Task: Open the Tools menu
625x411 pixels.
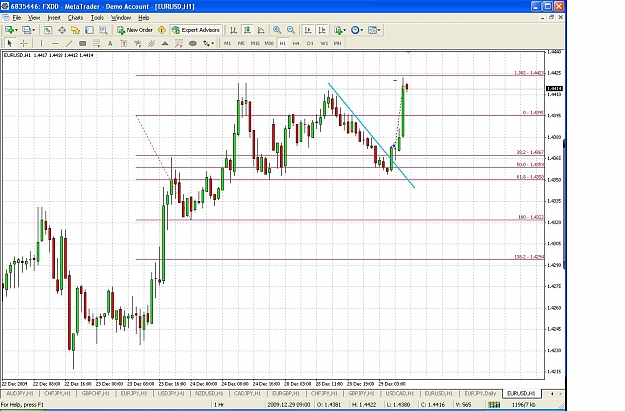Action: coord(97,18)
